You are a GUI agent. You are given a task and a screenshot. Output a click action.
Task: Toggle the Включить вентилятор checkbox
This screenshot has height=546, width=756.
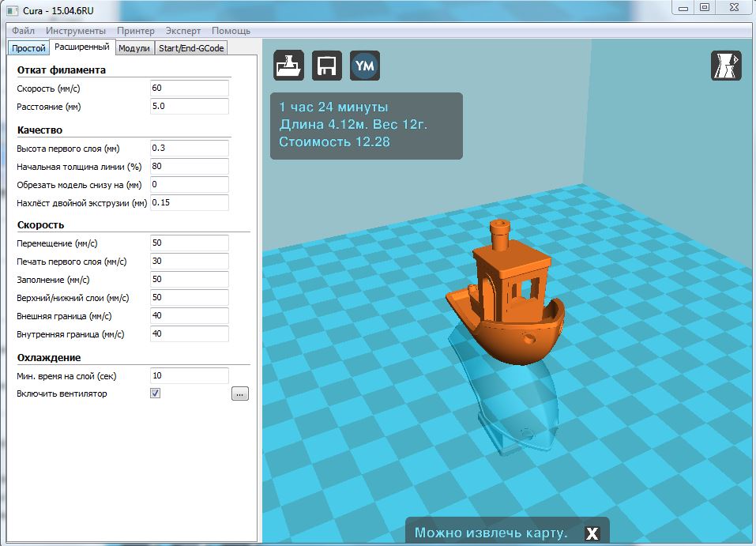(x=156, y=393)
